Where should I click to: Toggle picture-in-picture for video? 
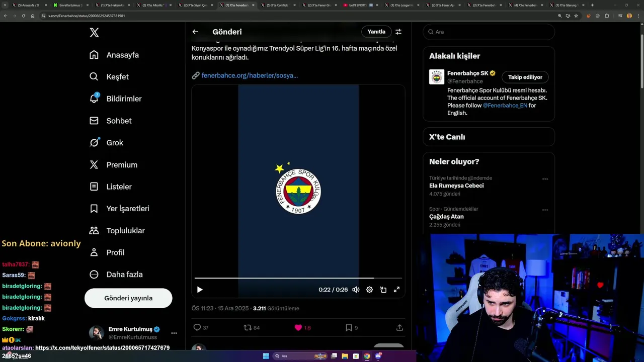tap(383, 290)
